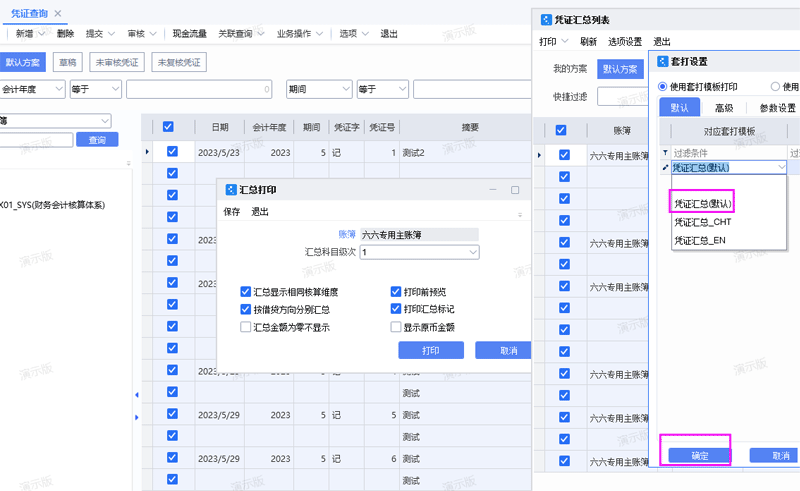
Task: Toggle 打印前预览 checkbox
Action: 395,291
